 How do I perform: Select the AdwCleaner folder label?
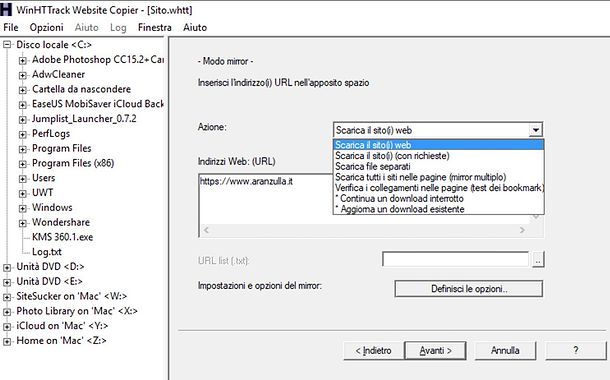58,74
